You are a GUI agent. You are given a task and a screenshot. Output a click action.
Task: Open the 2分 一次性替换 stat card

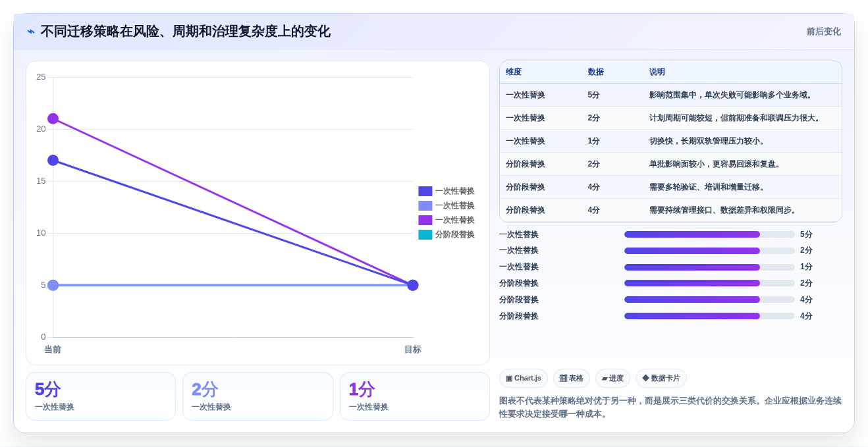(x=258, y=396)
